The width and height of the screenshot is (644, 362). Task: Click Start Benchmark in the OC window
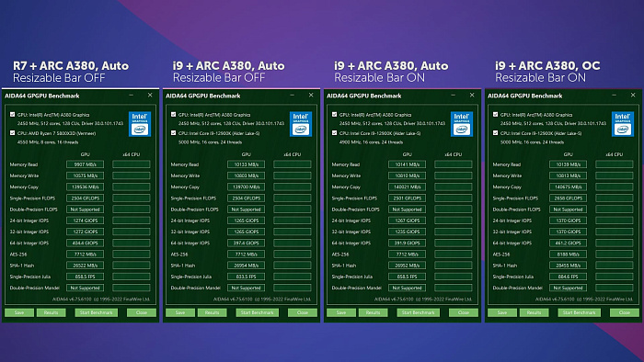(579, 312)
